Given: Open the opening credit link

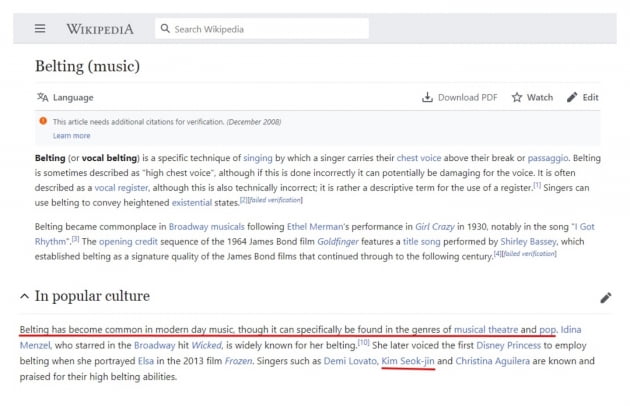Looking at the screenshot, I should pyautogui.click(x=128, y=242).
